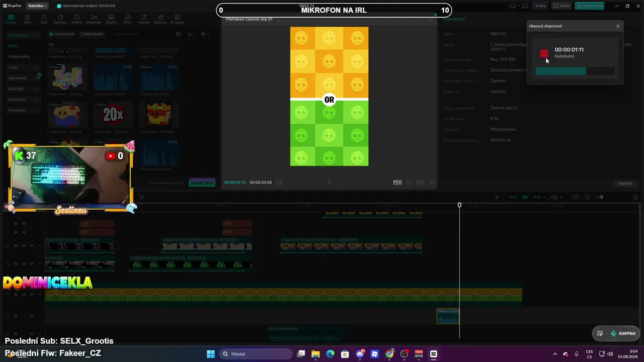Open Google Chrome from the taskbar
This screenshot has height=362, width=644.
tap(389, 354)
